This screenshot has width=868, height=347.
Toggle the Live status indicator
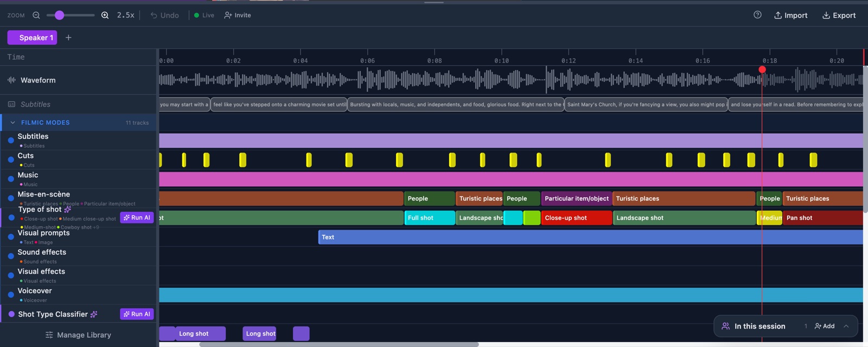(x=204, y=15)
